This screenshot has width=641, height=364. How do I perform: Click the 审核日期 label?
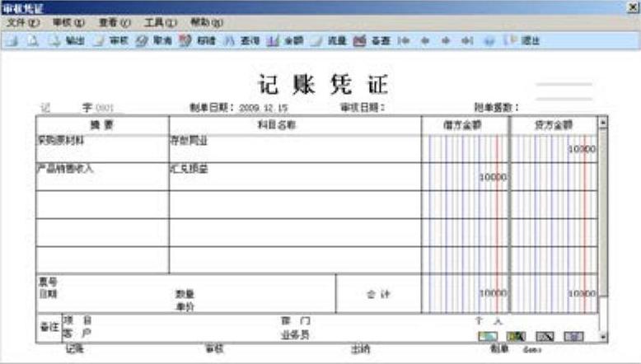click(363, 107)
